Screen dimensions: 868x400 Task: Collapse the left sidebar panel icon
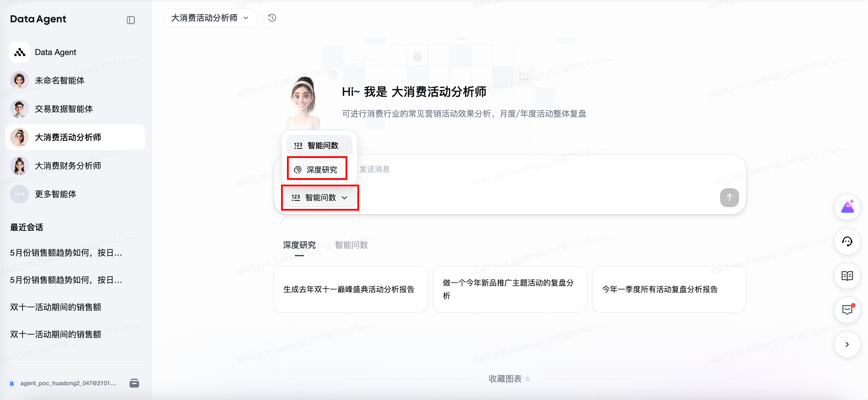click(x=131, y=20)
